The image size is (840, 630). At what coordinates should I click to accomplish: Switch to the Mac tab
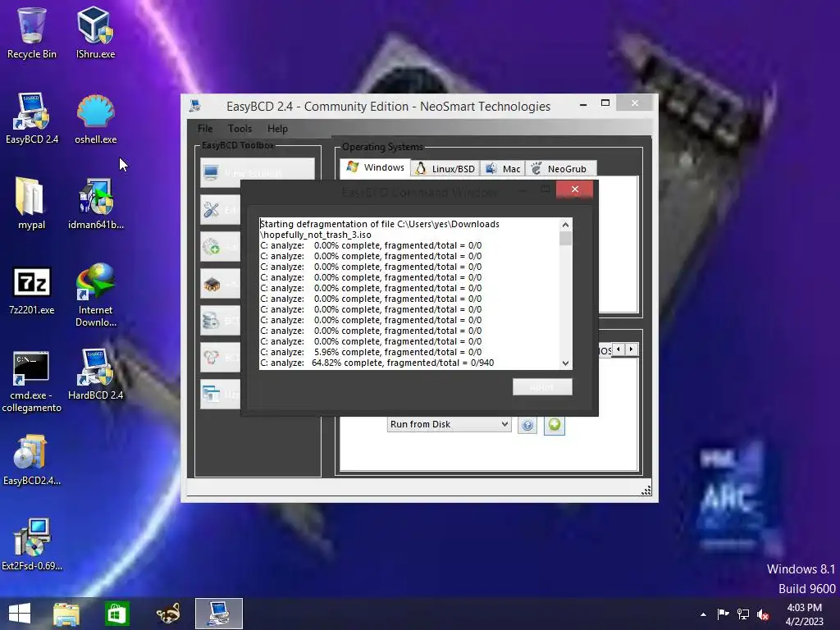click(x=503, y=169)
